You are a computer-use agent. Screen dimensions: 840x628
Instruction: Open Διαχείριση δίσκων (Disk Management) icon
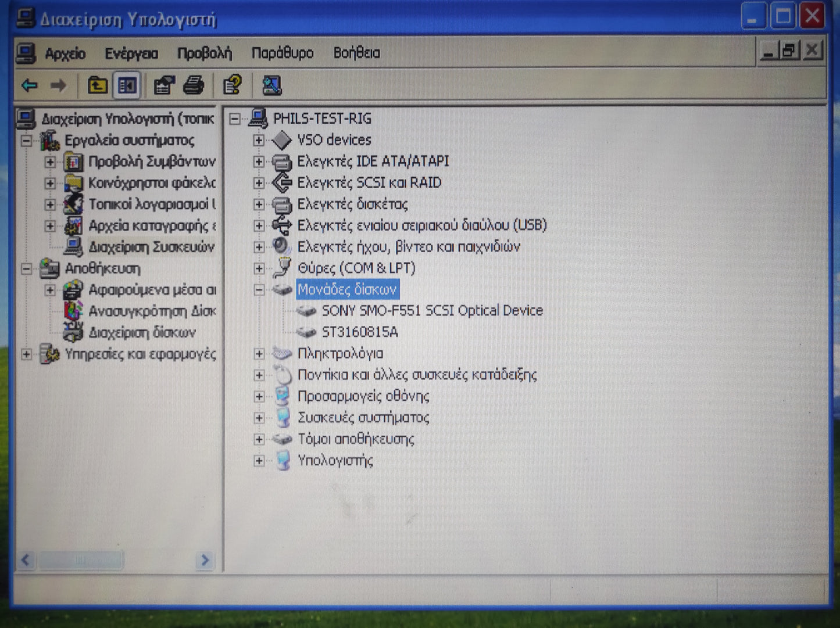74,332
